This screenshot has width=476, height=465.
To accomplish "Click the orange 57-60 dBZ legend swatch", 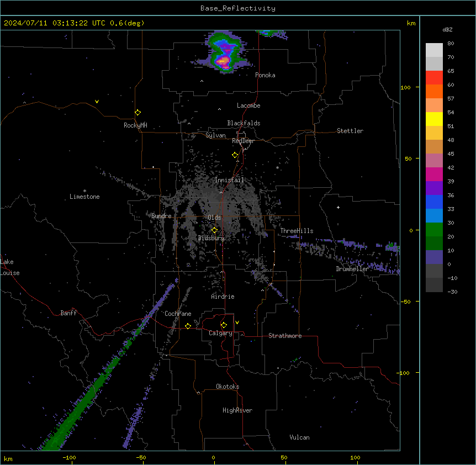I will click(x=434, y=91).
